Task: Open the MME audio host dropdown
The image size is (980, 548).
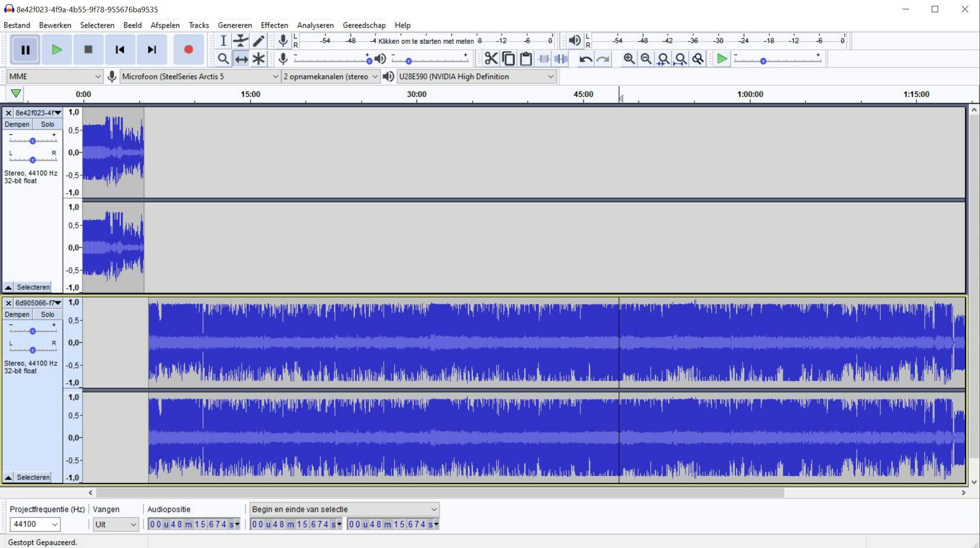Action: coord(55,76)
